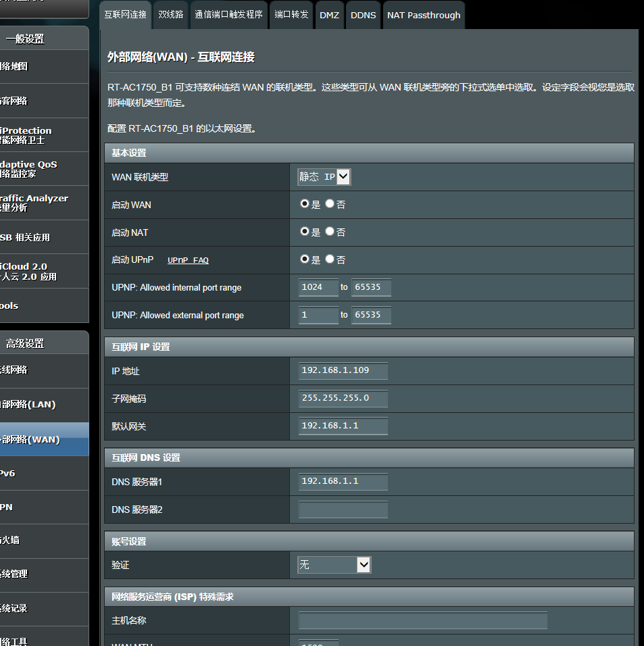
Task: Open IPv6 sidebar item
Action: [44, 474]
